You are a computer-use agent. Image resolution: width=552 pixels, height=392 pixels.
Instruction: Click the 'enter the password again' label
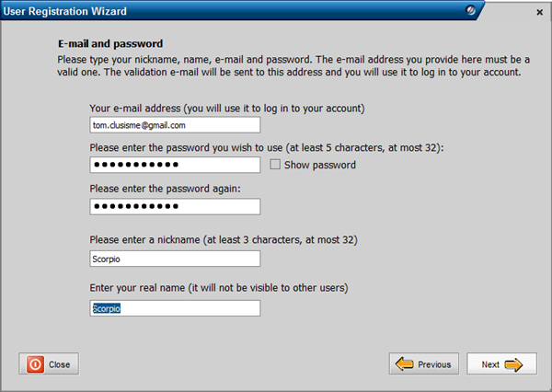pos(166,189)
